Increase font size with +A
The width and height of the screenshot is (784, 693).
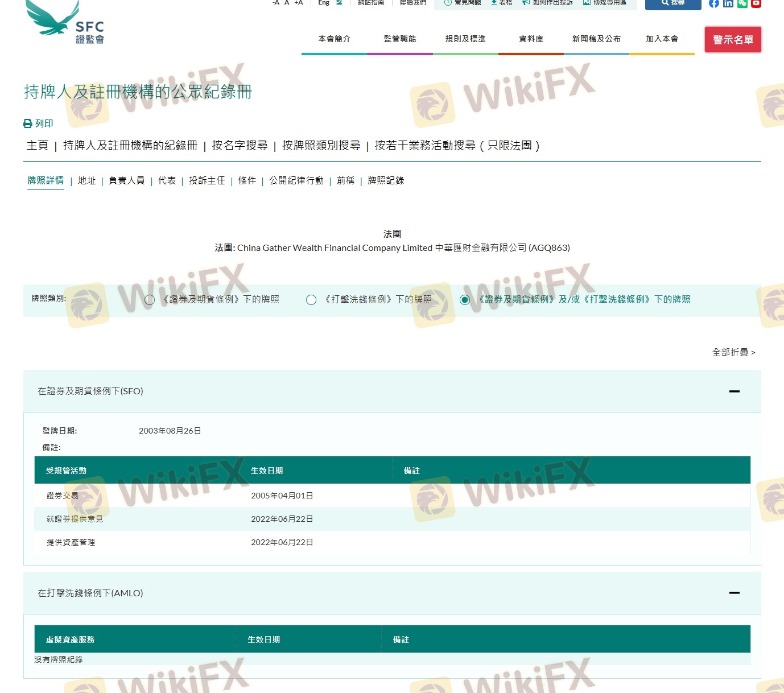click(299, 3)
